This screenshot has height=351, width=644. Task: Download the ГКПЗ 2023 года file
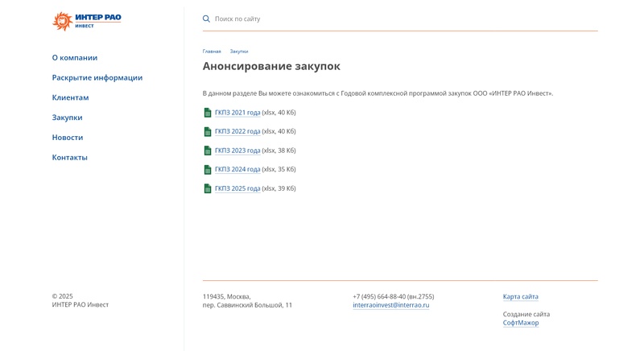pos(237,151)
